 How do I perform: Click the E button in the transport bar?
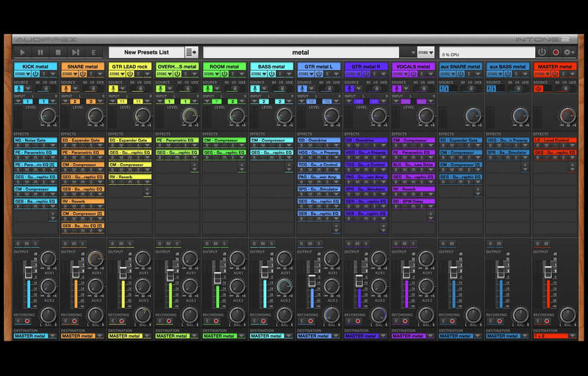[x=93, y=52]
